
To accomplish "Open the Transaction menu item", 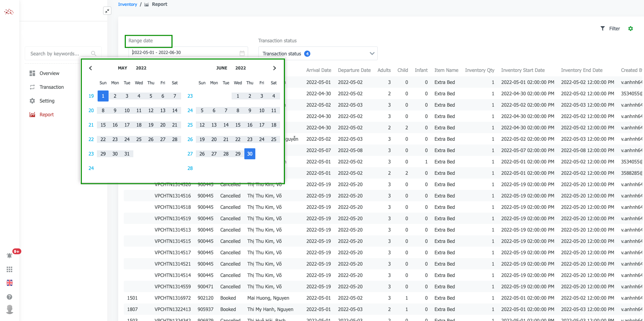I will click(52, 87).
